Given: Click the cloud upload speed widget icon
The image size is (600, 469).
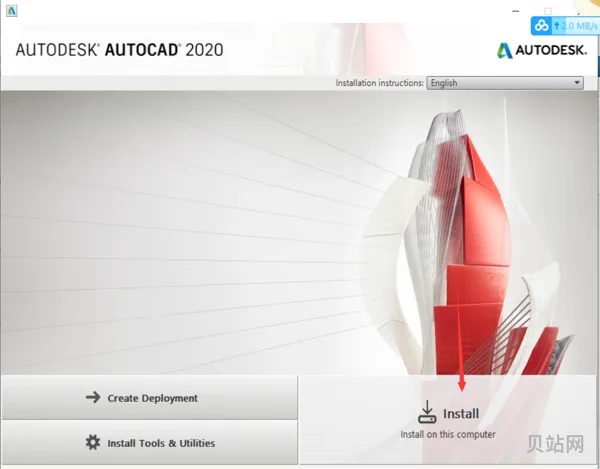Looking at the screenshot, I should point(541,26).
